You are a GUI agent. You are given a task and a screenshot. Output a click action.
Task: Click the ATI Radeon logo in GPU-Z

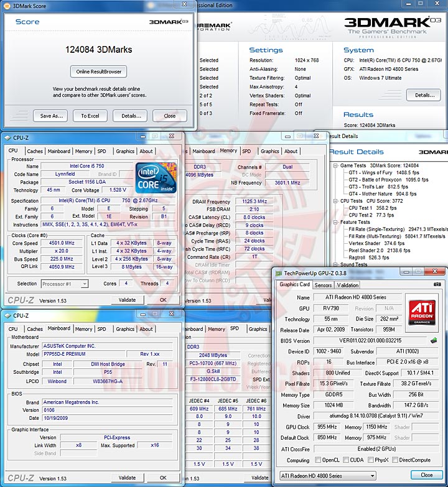coord(422,312)
